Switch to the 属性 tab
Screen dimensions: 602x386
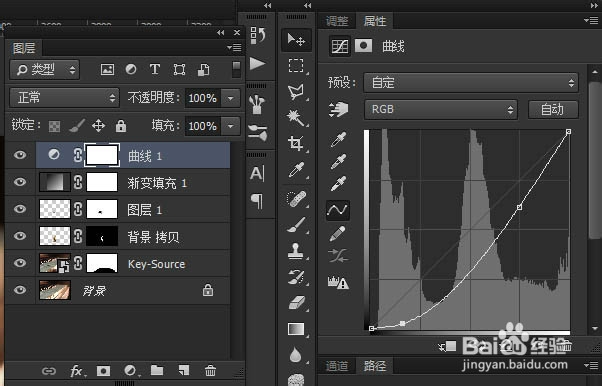tap(375, 21)
